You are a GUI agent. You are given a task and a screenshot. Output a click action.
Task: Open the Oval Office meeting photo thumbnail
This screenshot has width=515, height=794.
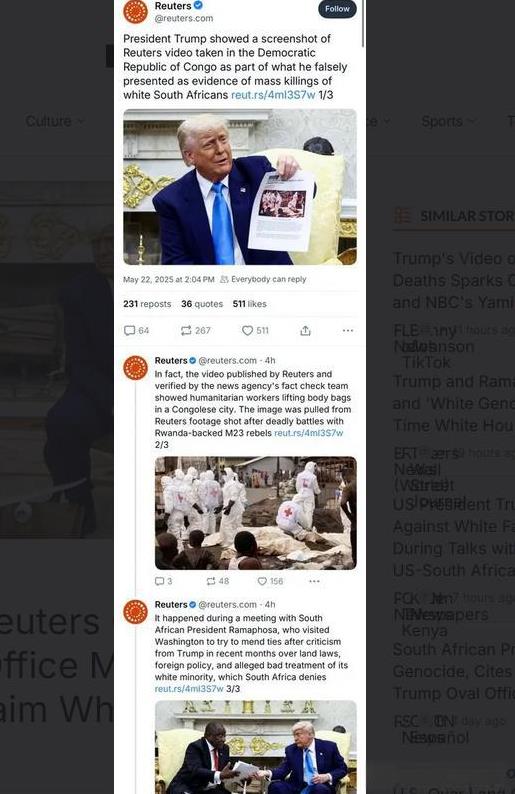[256, 747]
